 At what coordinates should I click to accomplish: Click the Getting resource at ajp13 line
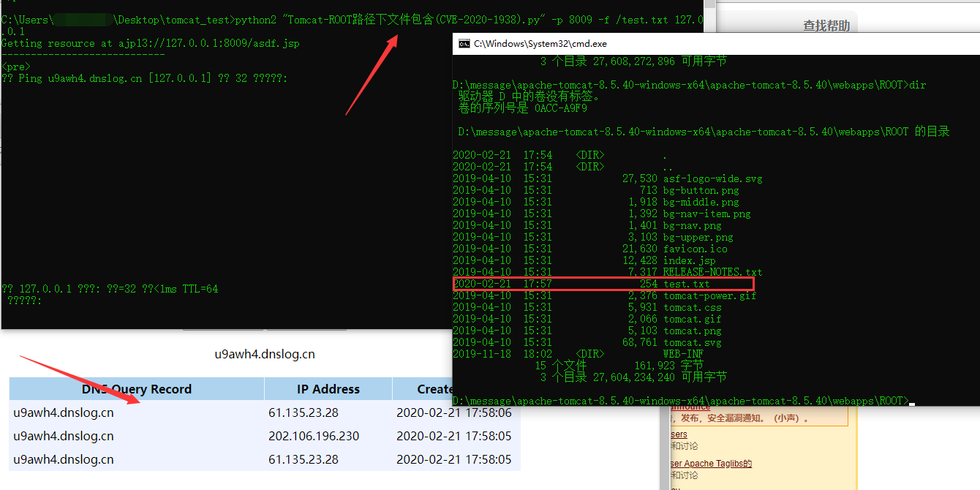pos(151,43)
